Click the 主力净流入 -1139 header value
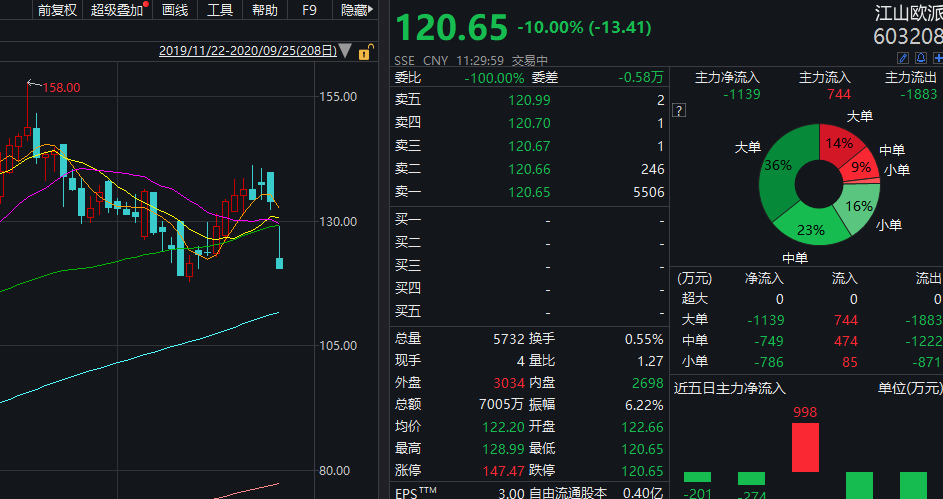 point(742,94)
